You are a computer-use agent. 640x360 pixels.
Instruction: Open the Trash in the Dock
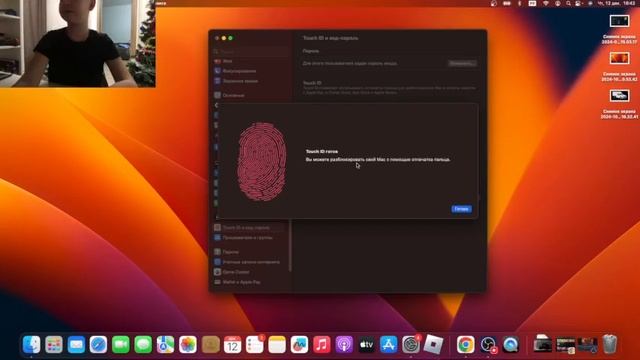[x=610, y=344]
